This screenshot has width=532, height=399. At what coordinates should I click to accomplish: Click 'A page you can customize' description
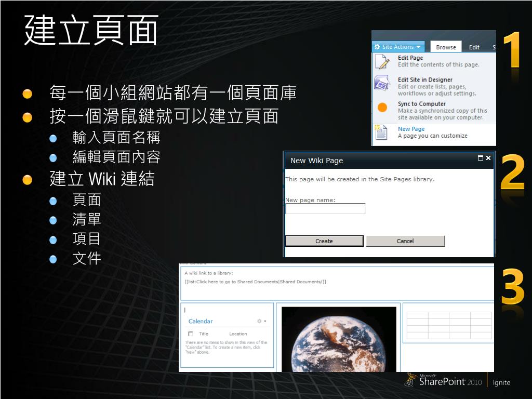tap(433, 136)
